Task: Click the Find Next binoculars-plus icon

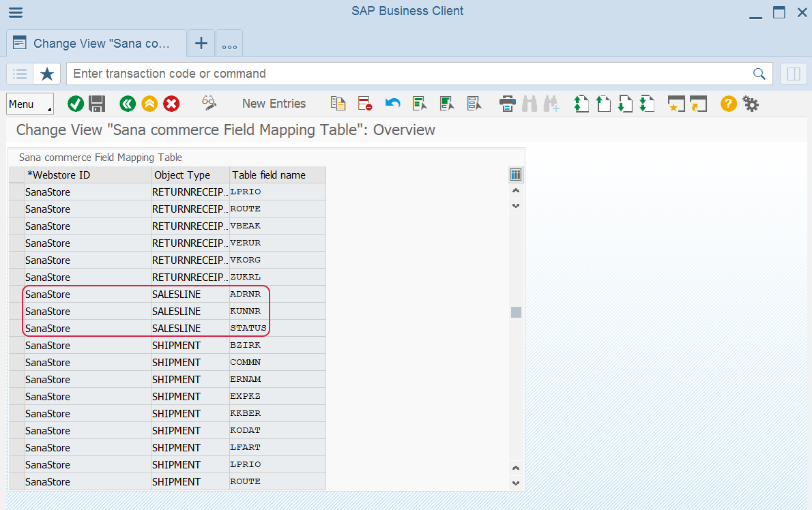Action: [x=551, y=104]
